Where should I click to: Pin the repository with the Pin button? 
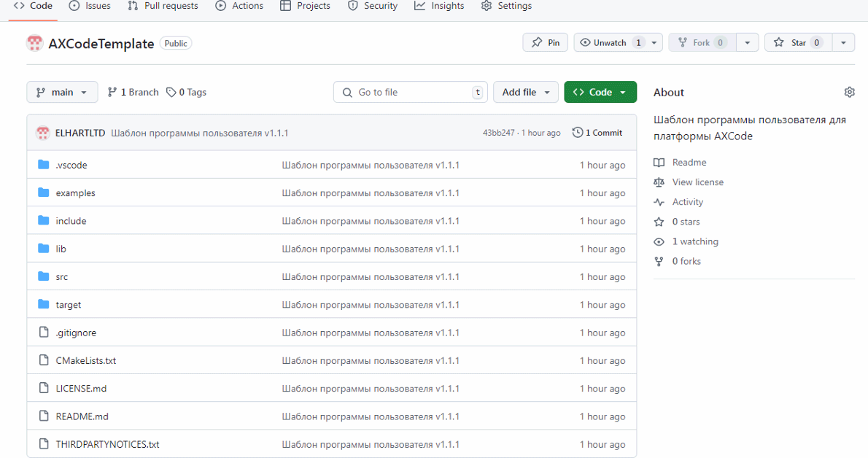tap(546, 42)
